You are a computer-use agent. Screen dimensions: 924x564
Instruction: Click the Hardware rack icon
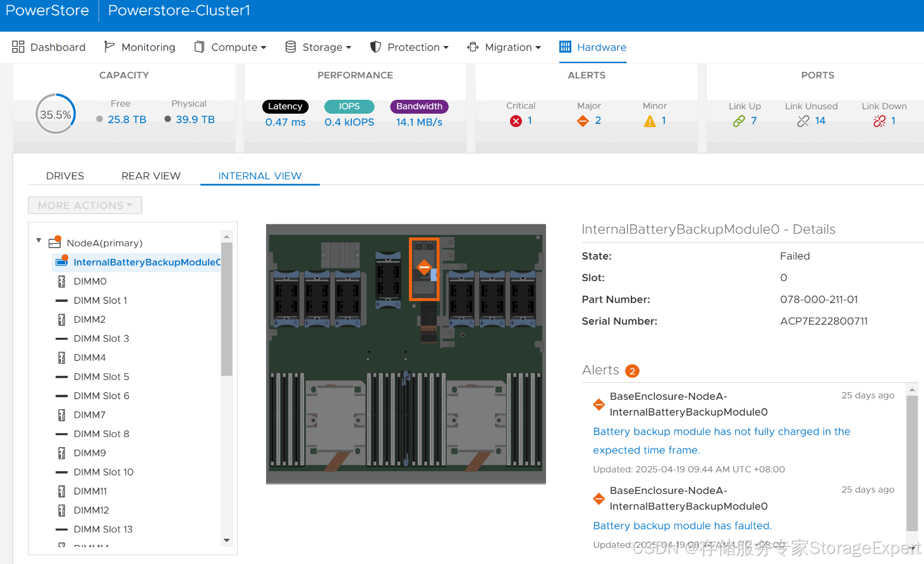(565, 47)
